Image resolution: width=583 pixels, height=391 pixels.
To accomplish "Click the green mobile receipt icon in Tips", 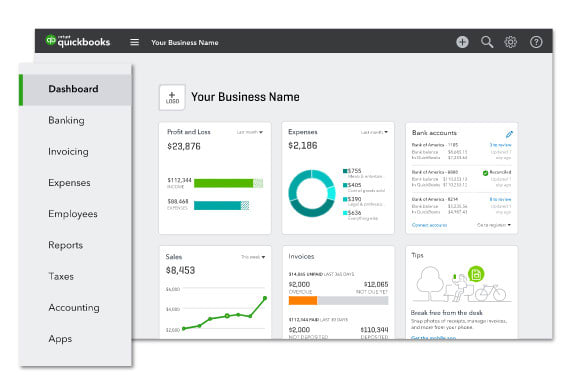I will 476,275.
